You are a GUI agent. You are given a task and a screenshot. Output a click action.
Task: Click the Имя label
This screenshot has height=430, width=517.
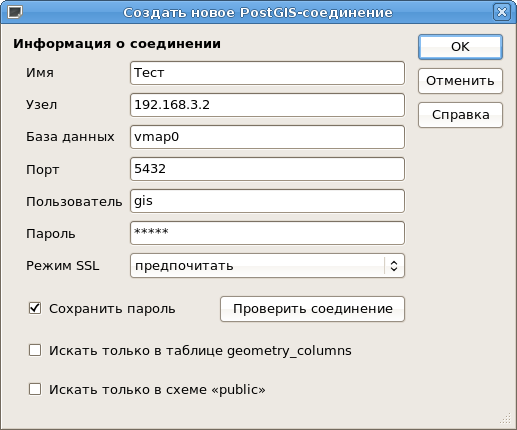point(40,73)
